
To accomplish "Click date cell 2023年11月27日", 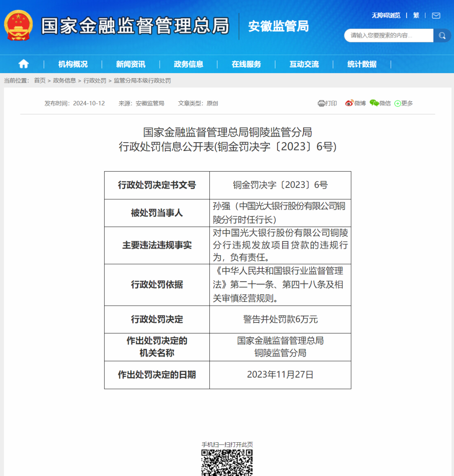I will tap(280, 375).
